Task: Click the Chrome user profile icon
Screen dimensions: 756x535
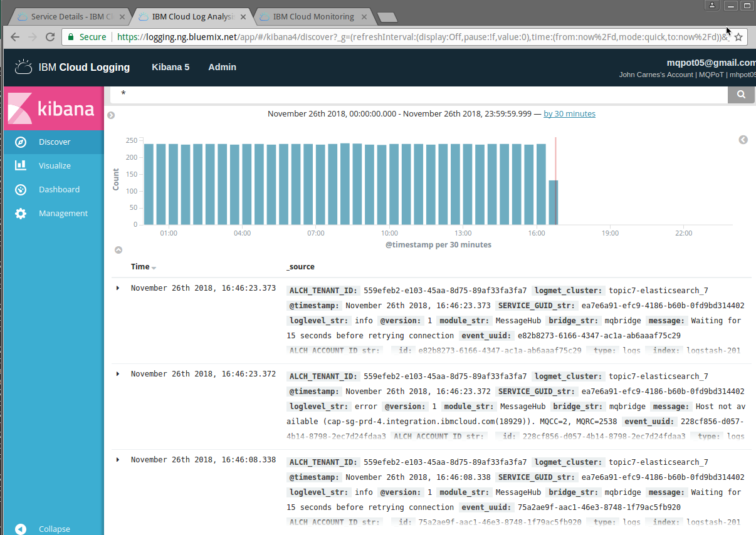Action: click(x=712, y=6)
